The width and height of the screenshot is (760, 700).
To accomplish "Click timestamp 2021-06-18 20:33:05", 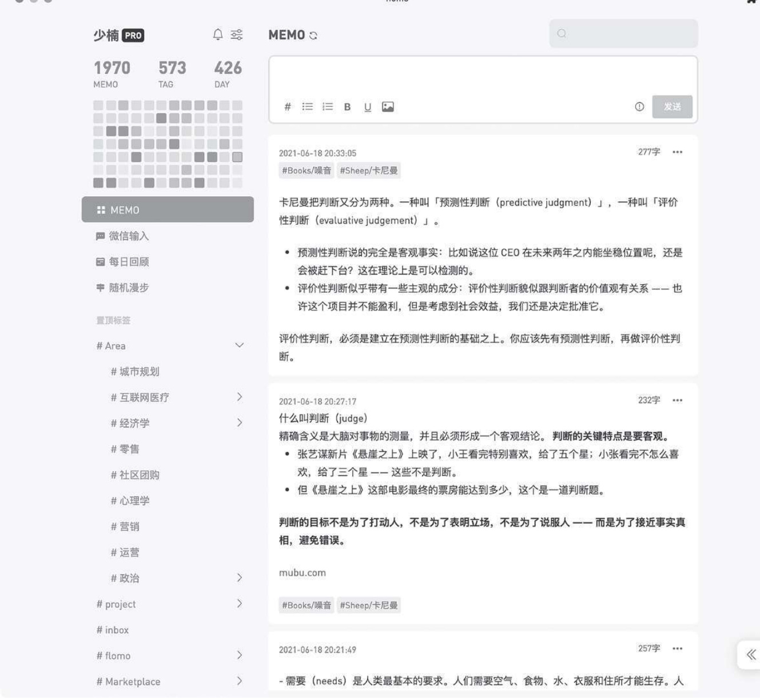I will click(x=317, y=153).
